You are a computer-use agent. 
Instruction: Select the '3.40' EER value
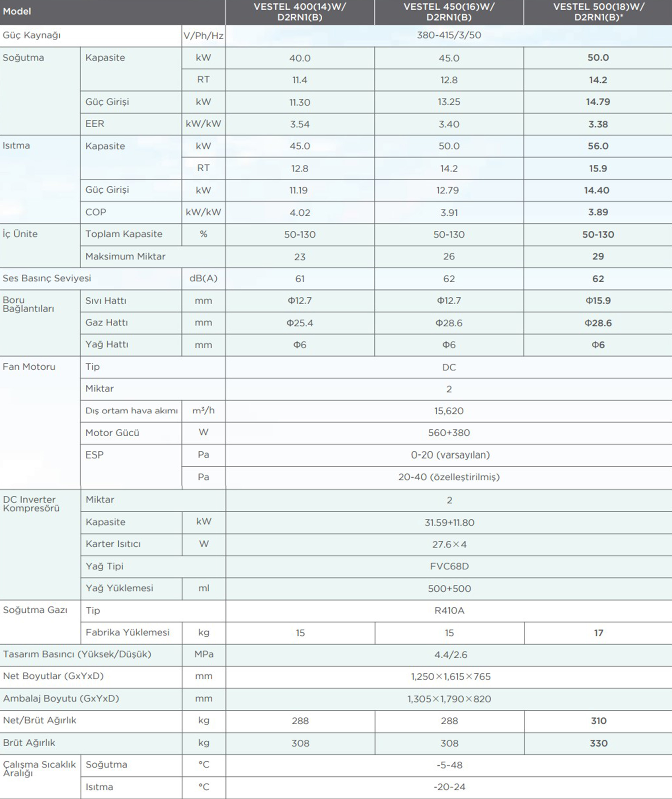click(x=449, y=124)
